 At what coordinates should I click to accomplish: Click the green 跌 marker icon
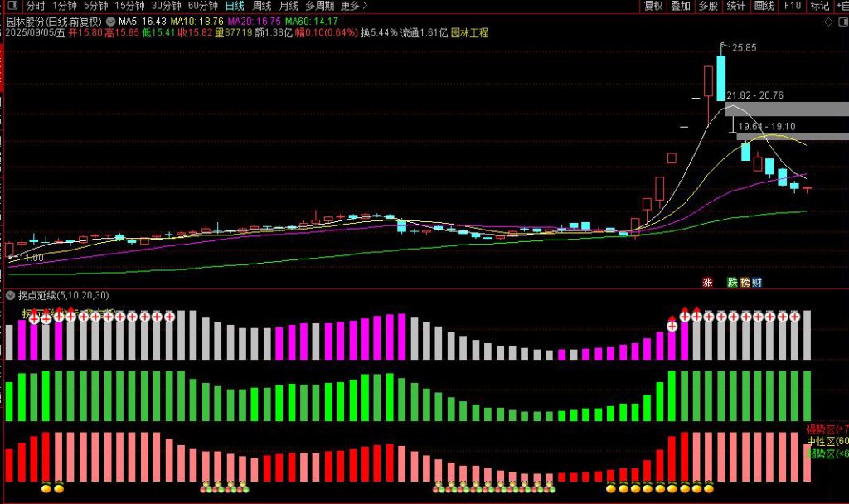click(x=731, y=282)
